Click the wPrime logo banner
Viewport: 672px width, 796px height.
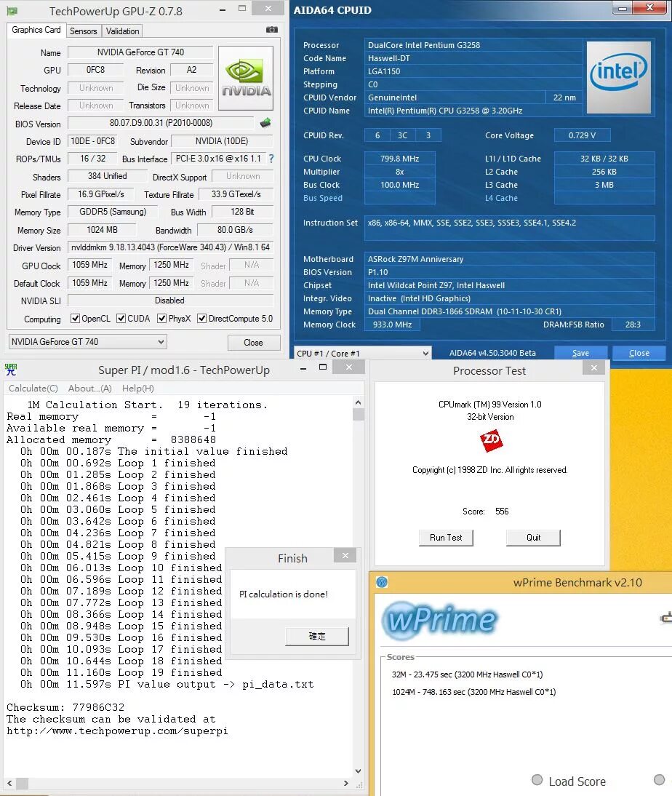tap(439, 619)
